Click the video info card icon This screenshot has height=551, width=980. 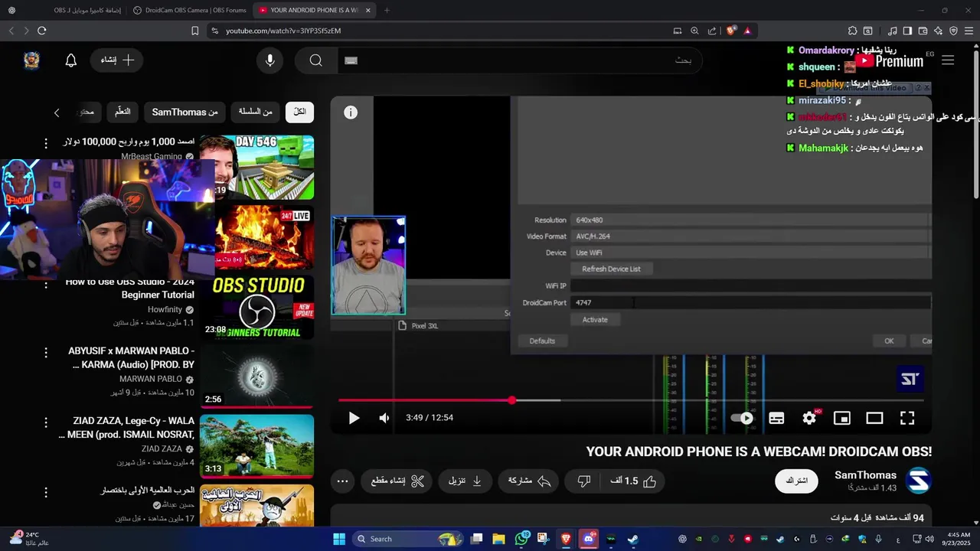(x=351, y=112)
